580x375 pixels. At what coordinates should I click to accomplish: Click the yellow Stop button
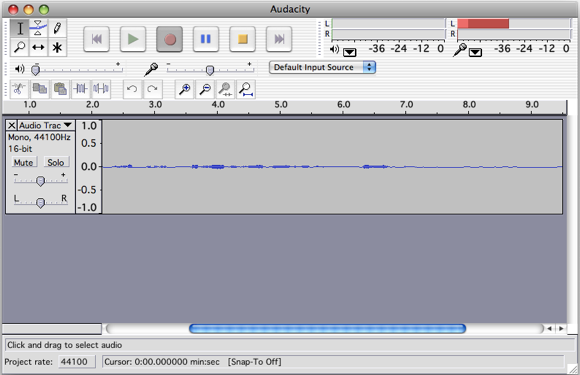click(242, 39)
